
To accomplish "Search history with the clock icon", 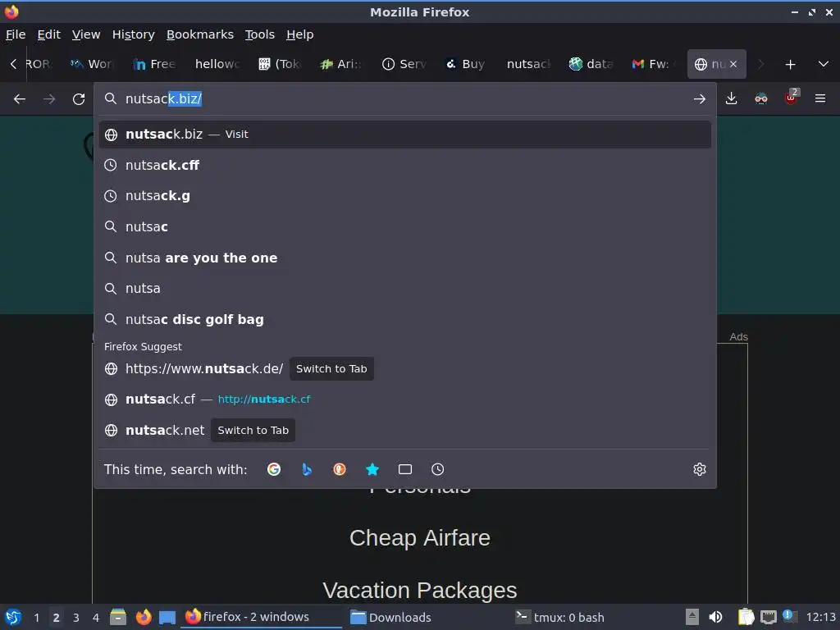I will [438, 469].
